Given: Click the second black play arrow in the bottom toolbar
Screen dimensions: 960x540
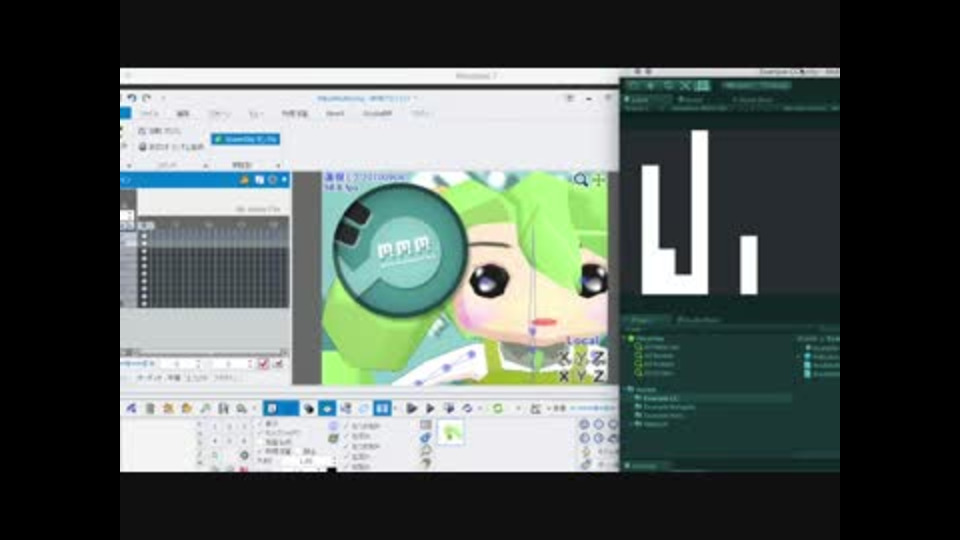Looking at the screenshot, I should coord(430,408).
